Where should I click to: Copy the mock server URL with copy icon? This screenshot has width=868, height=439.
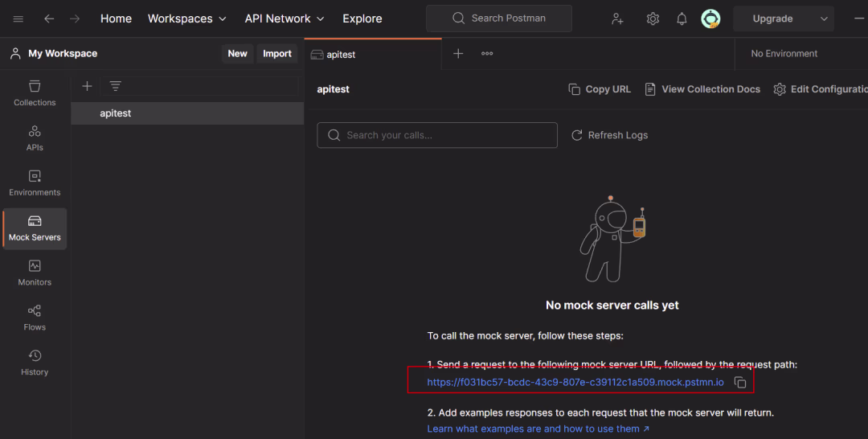[x=740, y=382]
